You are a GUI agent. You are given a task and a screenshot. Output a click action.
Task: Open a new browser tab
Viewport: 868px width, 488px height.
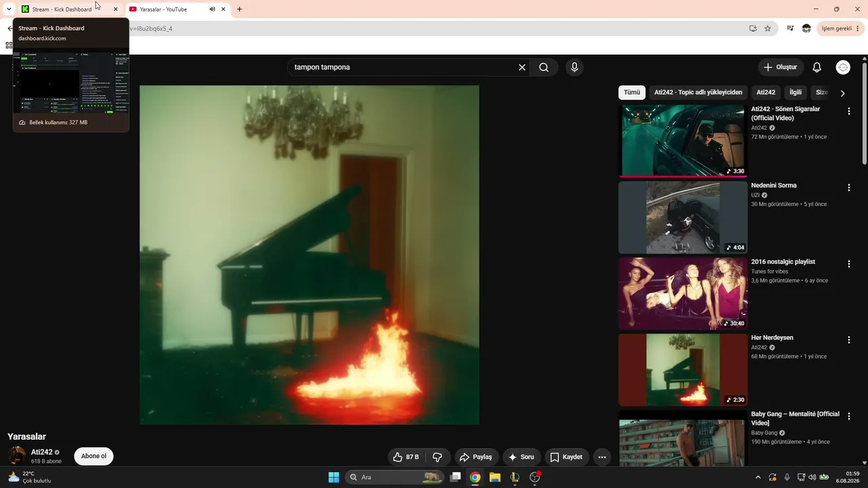pos(239,9)
